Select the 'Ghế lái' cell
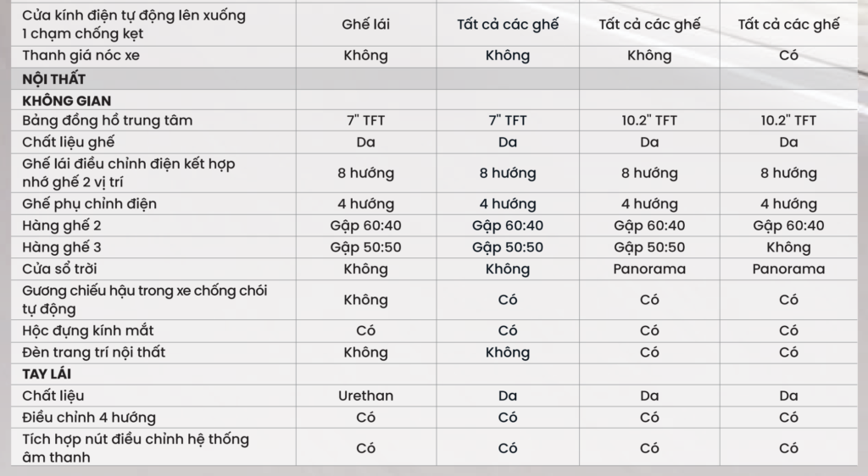Screen dimensions: 868x476 pyautogui.click(x=365, y=25)
